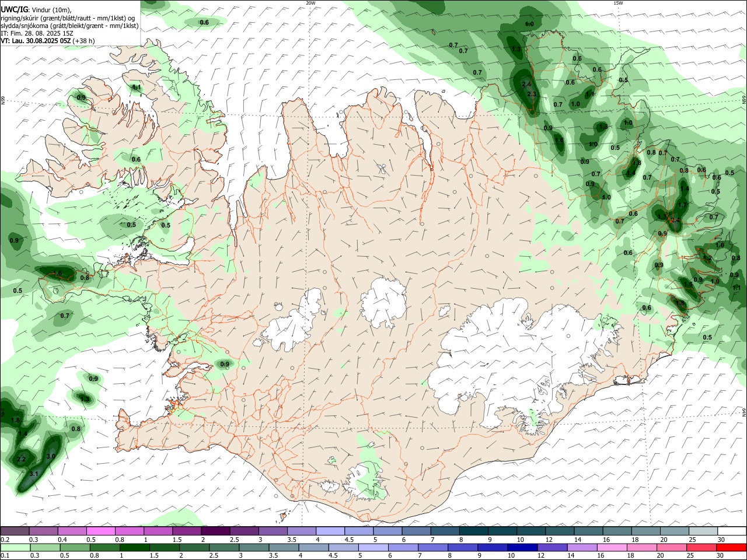Click the '0.2' label on the purple scale
Image resolution: width=747 pixels, height=560 pixels.
pyautogui.click(x=5, y=540)
